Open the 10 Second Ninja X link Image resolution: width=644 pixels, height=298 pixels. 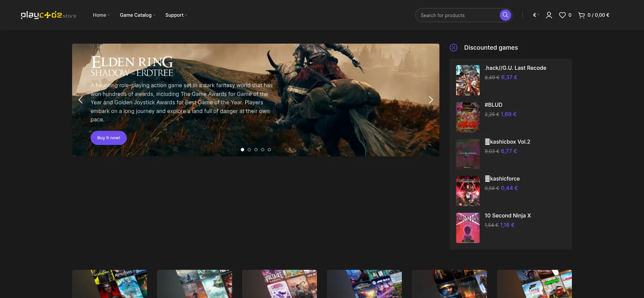507,216
